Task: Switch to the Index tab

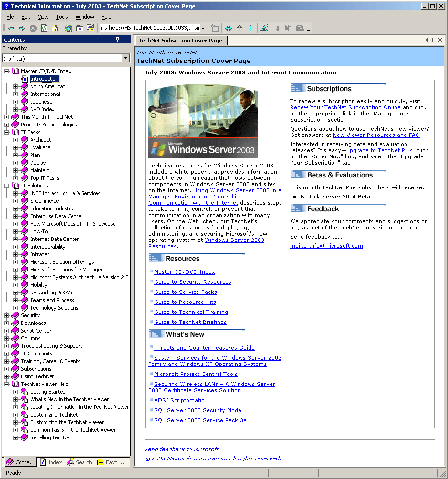Action: pos(51,462)
